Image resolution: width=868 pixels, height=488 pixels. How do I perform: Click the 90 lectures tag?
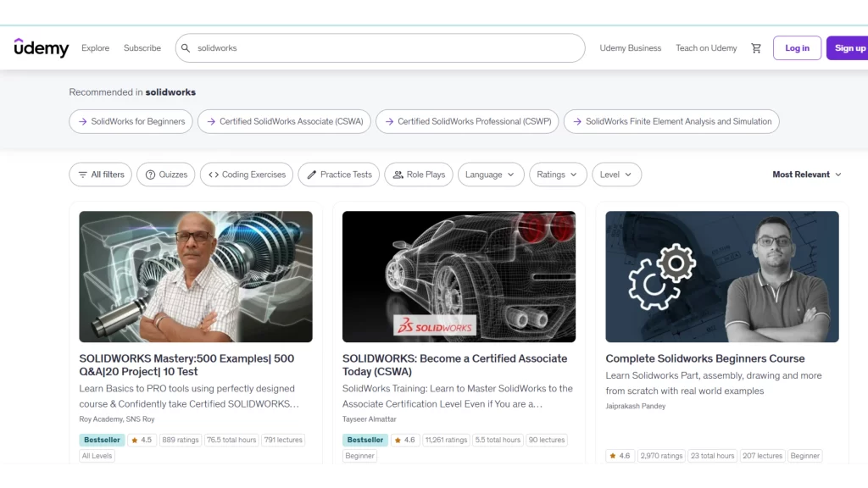(547, 440)
